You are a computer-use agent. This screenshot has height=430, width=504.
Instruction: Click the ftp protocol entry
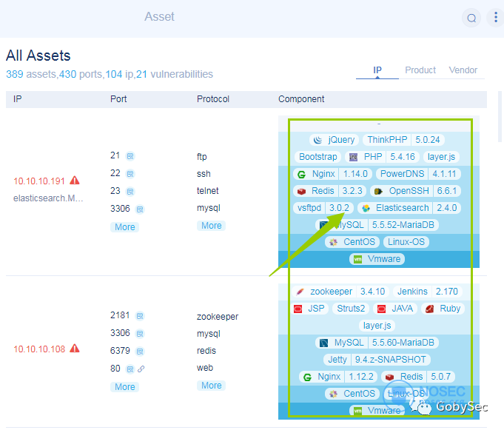pos(201,157)
